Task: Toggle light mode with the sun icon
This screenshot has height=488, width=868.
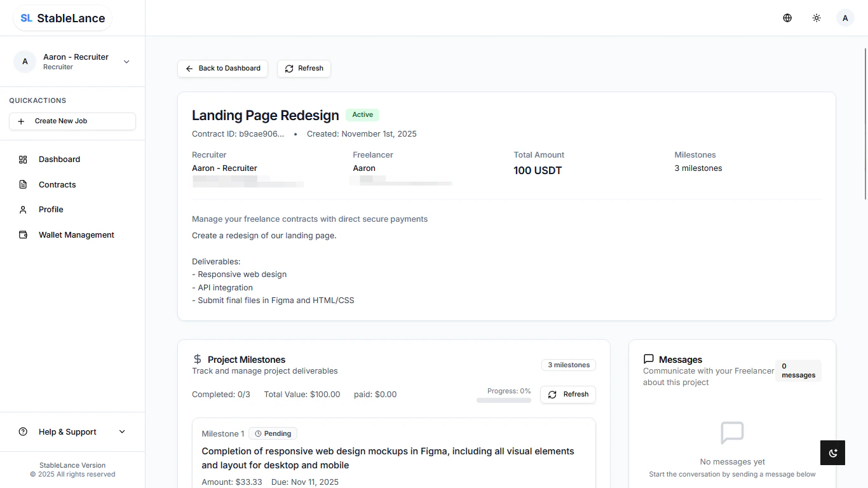Action: click(x=817, y=18)
